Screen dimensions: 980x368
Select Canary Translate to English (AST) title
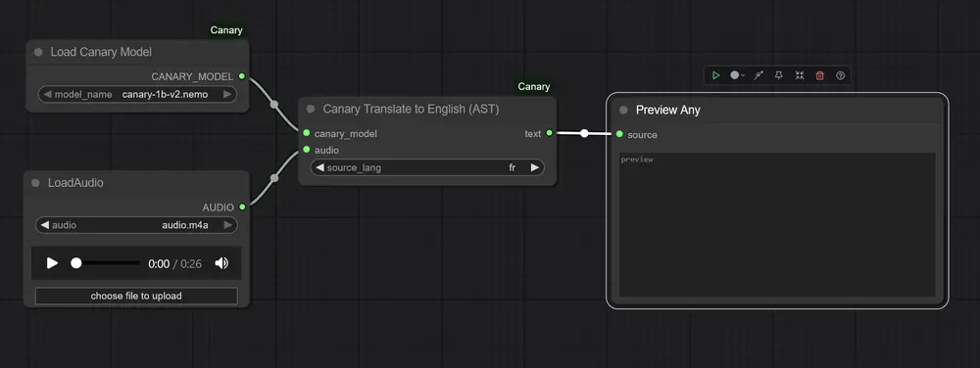(x=411, y=110)
